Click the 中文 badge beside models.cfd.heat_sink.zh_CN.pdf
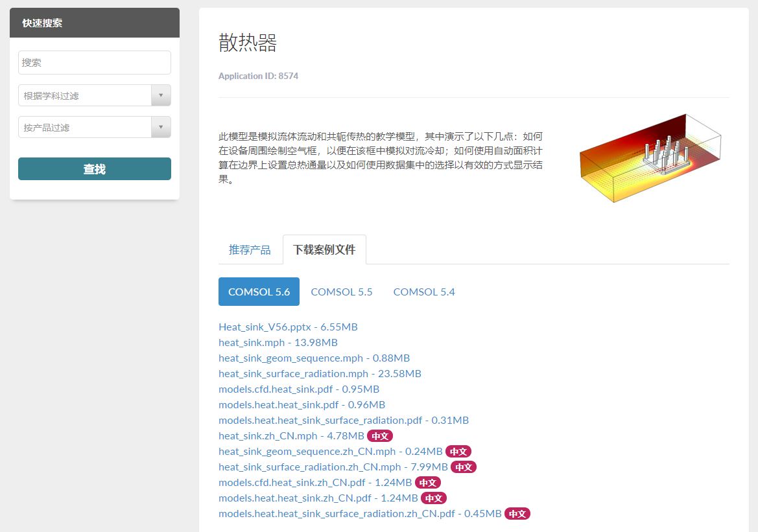 [x=428, y=482]
